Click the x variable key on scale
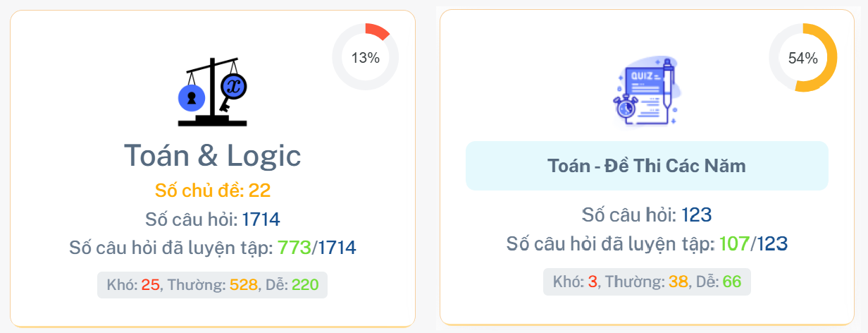This screenshot has height=333, width=868. click(x=232, y=88)
